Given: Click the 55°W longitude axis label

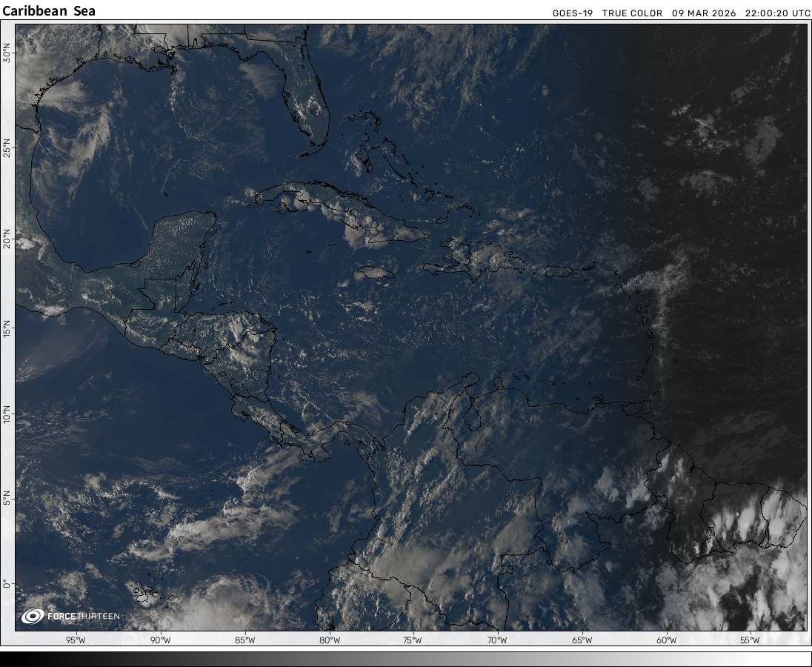Looking at the screenshot, I should (750, 640).
